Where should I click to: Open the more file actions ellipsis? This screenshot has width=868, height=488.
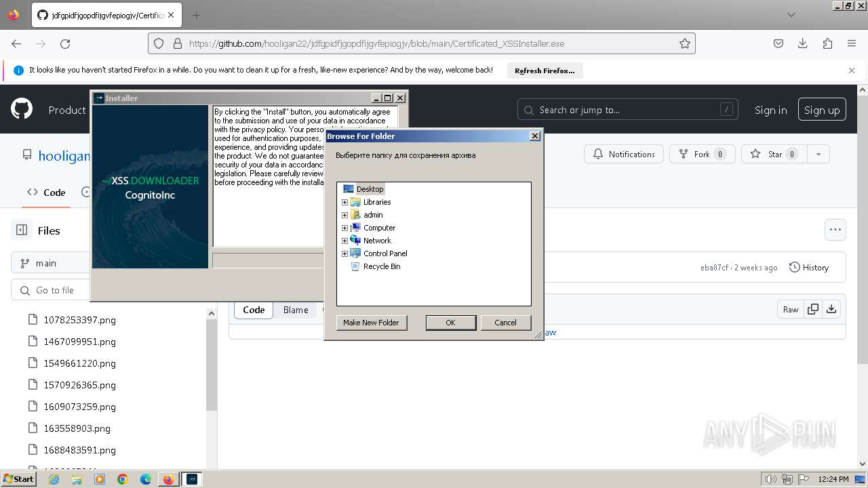point(835,230)
